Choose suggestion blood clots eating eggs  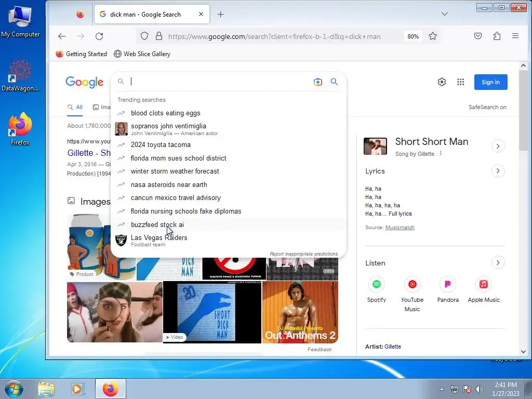pyautogui.click(x=229, y=113)
